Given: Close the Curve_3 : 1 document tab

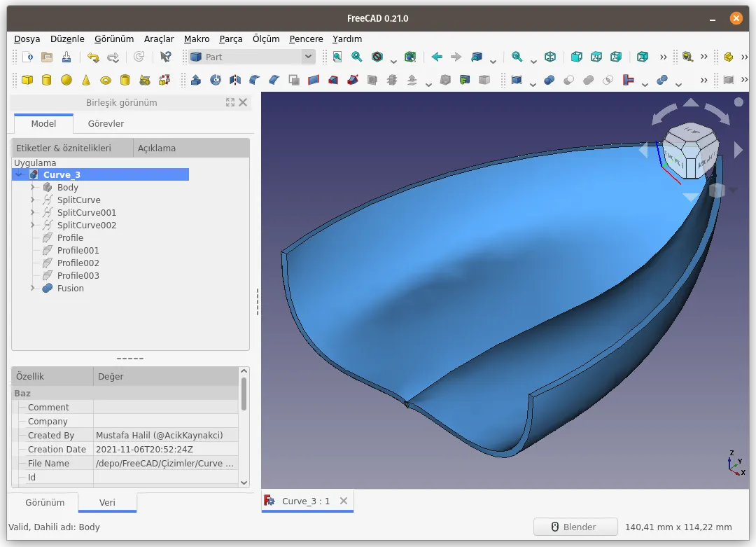Looking at the screenshot, I should [x=343, y=501].
